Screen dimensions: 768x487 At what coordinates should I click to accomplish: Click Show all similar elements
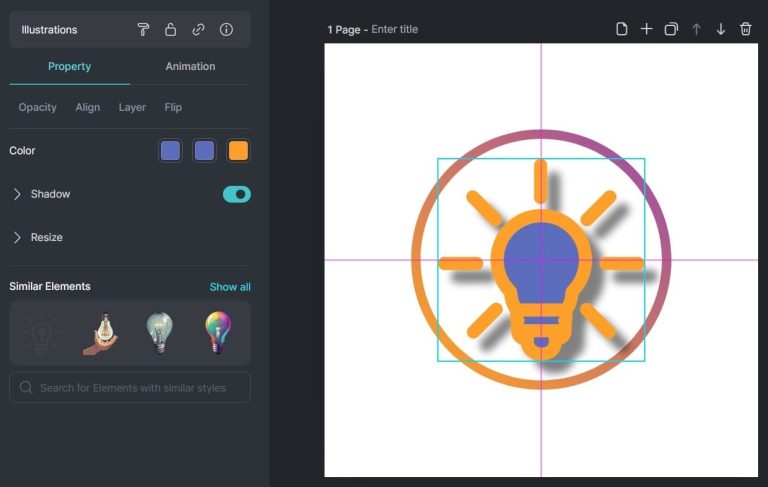230,287
